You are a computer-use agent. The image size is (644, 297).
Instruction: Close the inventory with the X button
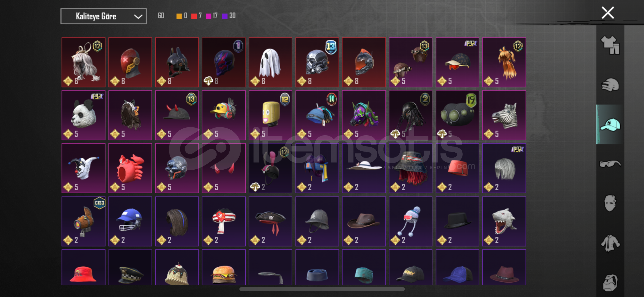[x=608, y=13]
